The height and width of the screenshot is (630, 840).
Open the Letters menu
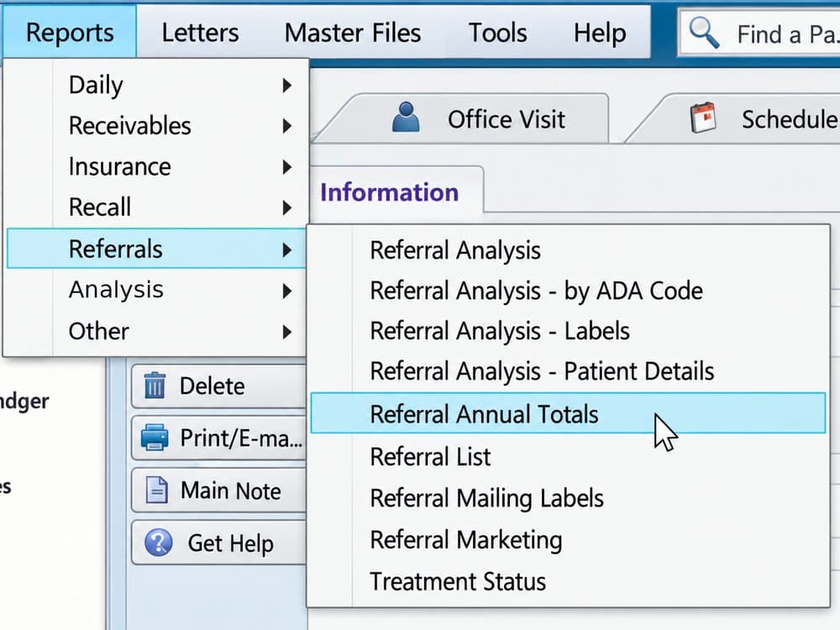tap(201, 33)
